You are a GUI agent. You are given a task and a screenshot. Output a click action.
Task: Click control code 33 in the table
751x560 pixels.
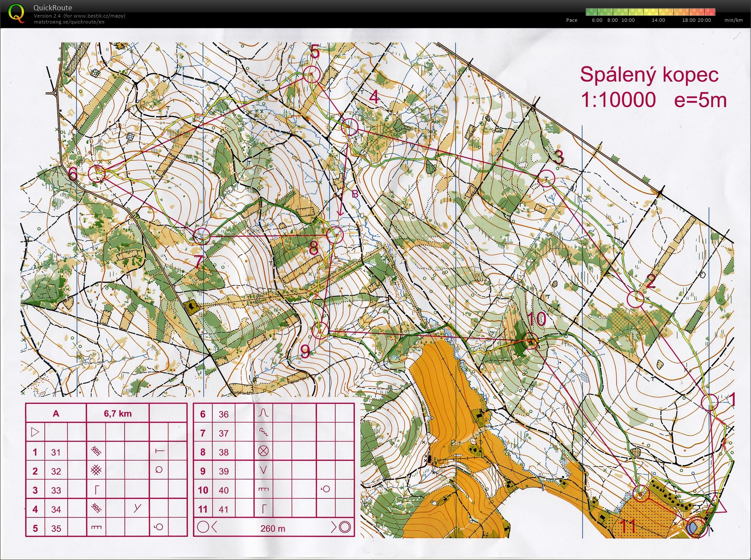(x=56, y=490)
